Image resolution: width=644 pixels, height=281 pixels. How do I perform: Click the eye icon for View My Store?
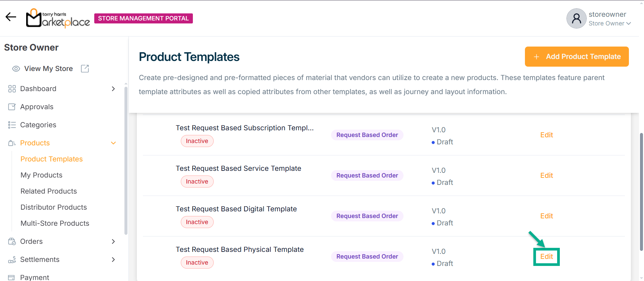(16, 69)
